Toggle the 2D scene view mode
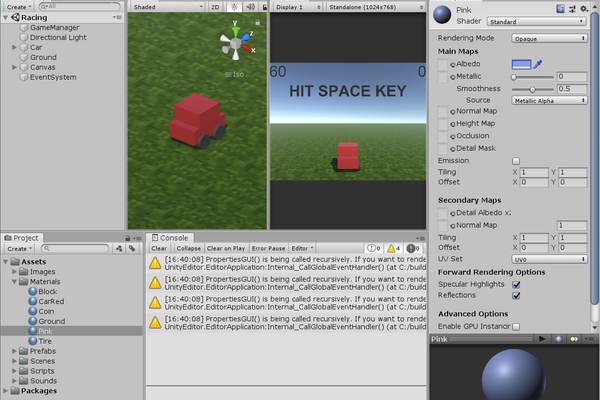This screenshot has width=600, height=400. click(215, 7)
